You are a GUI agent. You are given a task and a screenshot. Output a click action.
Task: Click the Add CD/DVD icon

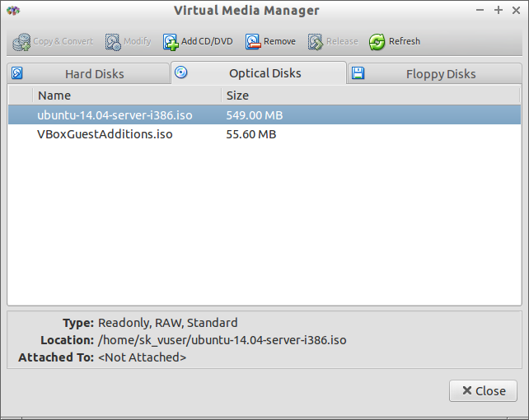(x=171, y=42)
